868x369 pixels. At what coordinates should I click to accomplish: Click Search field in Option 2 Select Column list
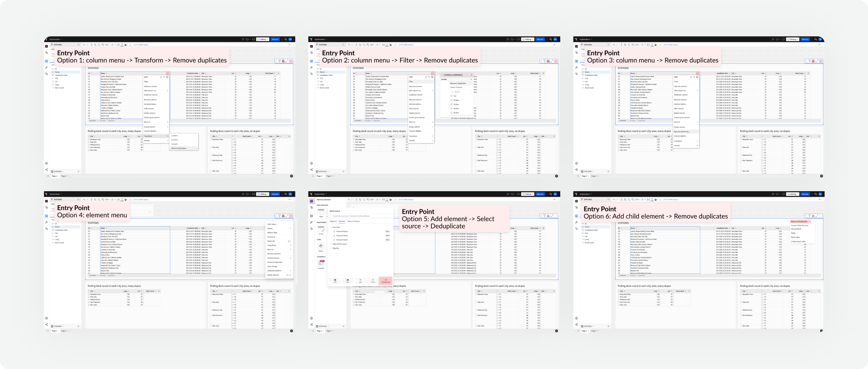coord(461,92)
